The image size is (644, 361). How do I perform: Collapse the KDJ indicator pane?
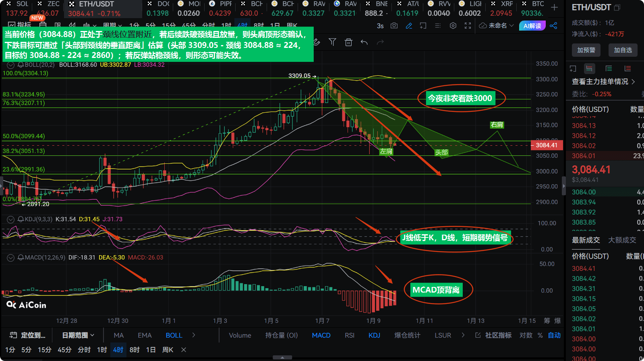11,219
